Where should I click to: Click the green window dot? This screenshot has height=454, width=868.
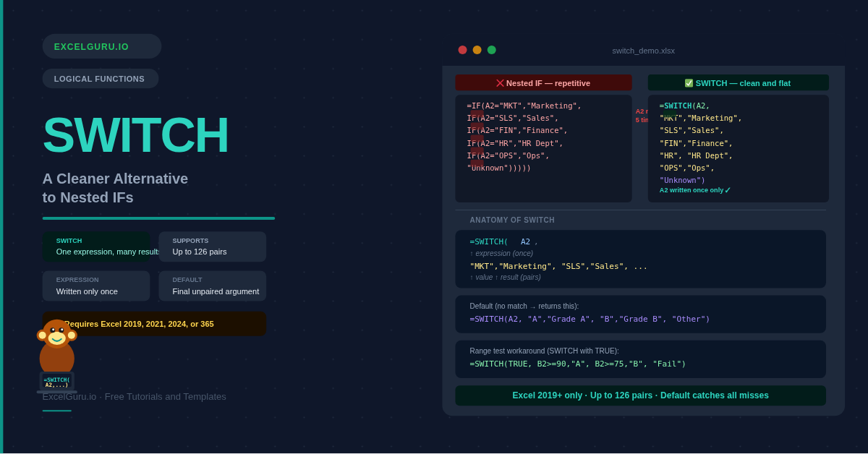[x=492, y=50]
